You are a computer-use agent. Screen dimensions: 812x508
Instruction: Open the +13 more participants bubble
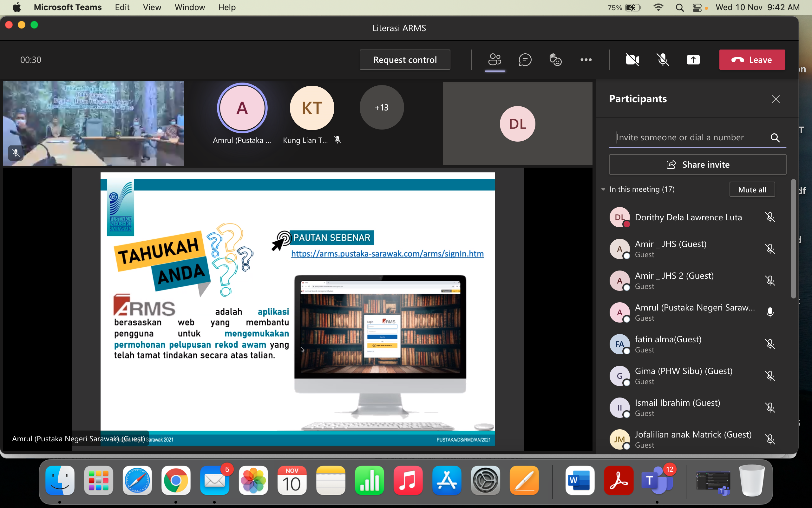382,108
